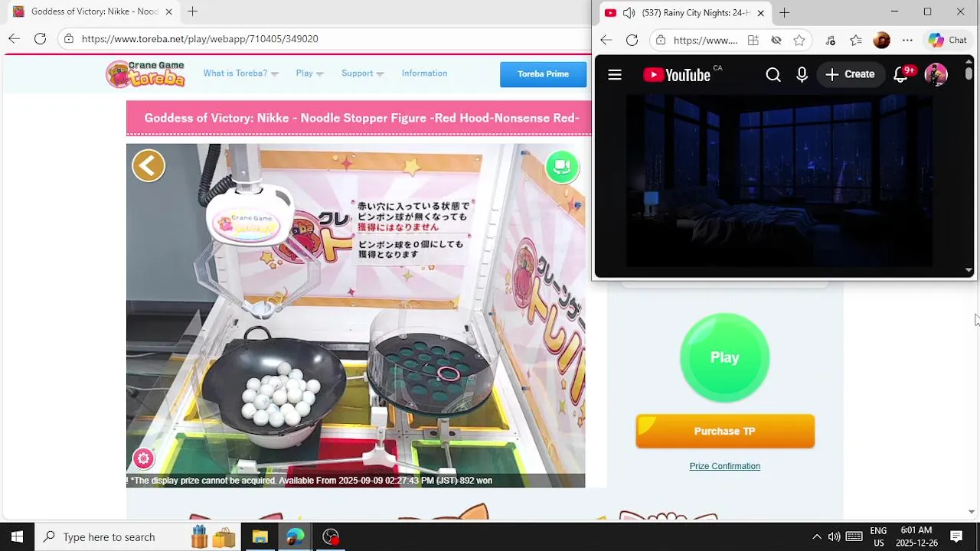Open pink settings gear on game video
Viewport: 980px width, 551px height.
click(x=143, y=458)
